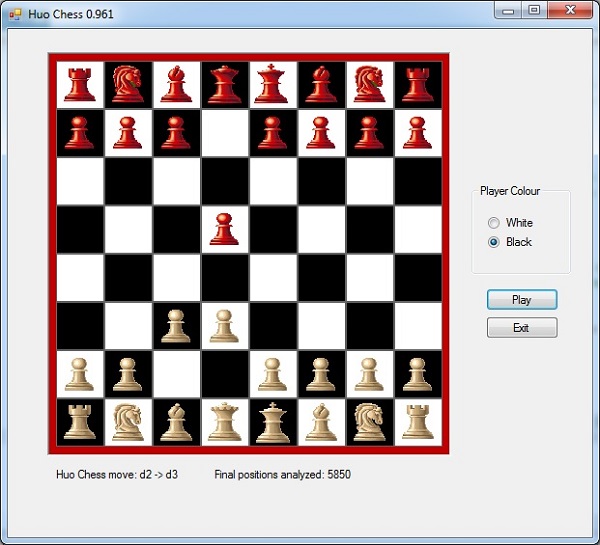Click the Exit button
600x545 pixels.
click(522, 328)
